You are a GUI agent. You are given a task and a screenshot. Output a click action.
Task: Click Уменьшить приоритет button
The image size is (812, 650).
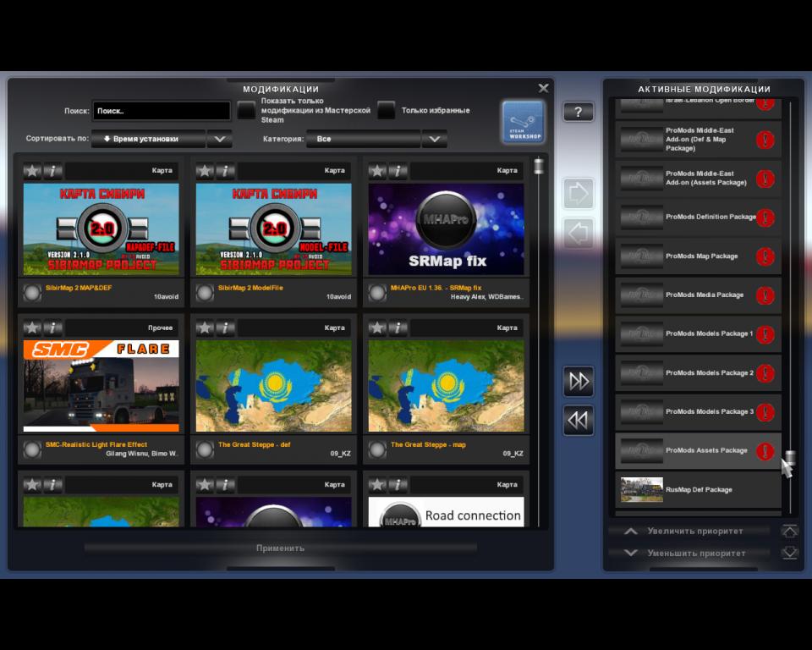(689, 553)
